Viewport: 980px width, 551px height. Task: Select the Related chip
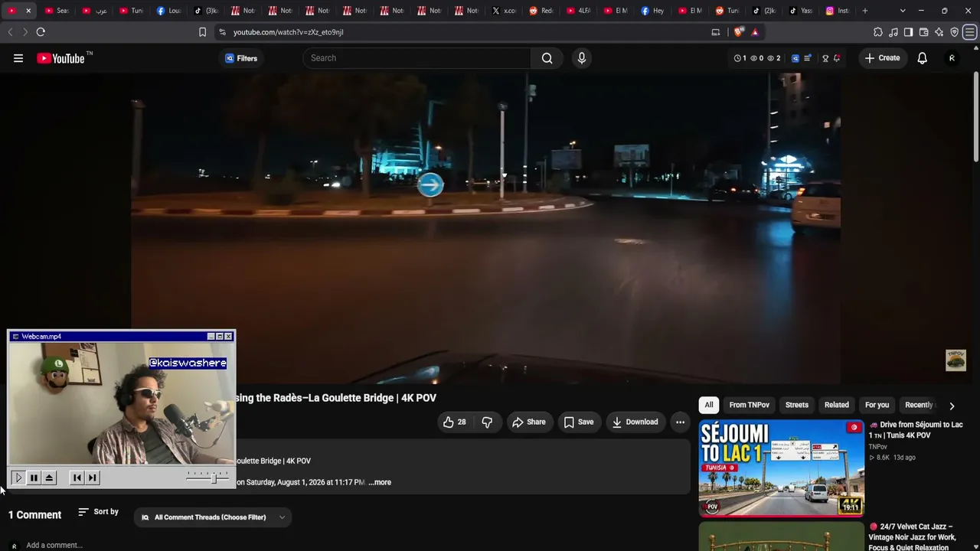pyautogui.click(x=837, y=405)
